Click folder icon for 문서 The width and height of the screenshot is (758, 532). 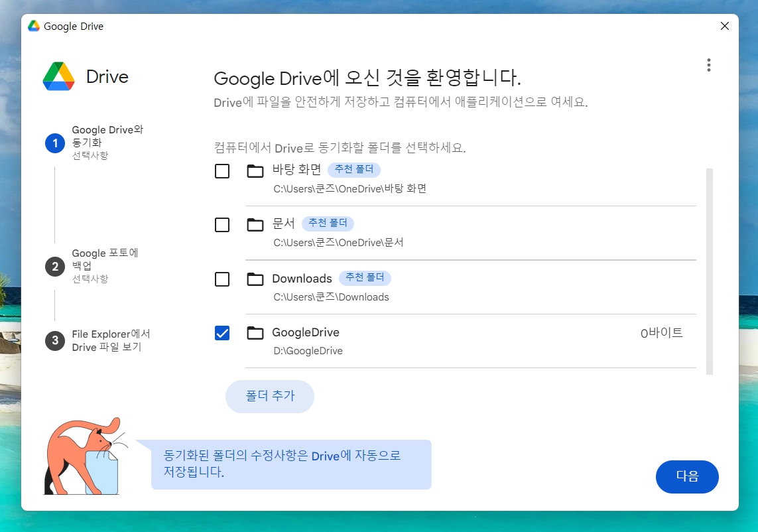coord(255,224)
